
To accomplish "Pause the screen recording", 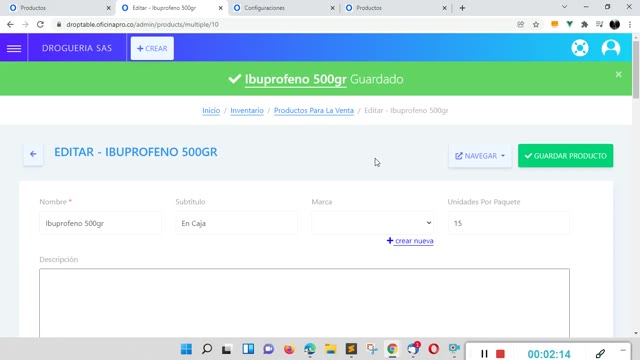I will [484, 353].
